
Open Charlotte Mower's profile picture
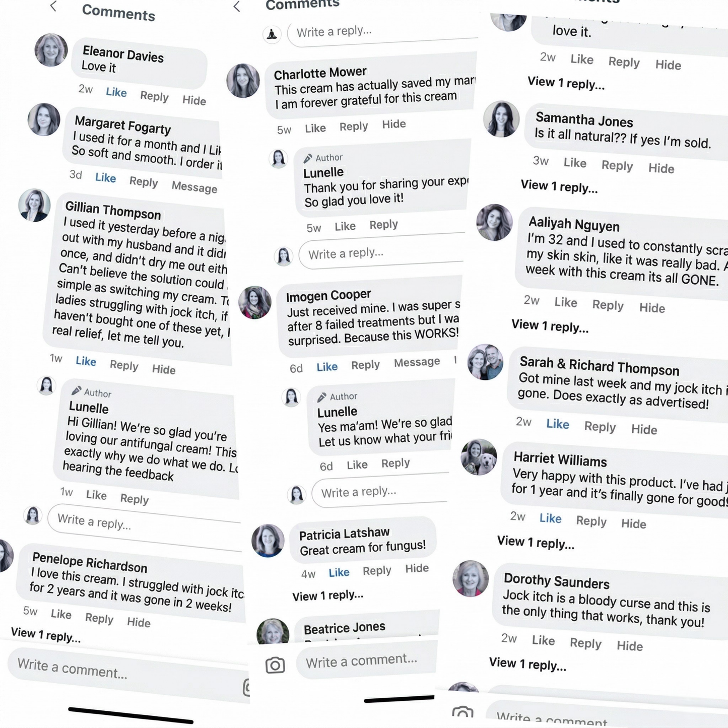coord(243,81)
